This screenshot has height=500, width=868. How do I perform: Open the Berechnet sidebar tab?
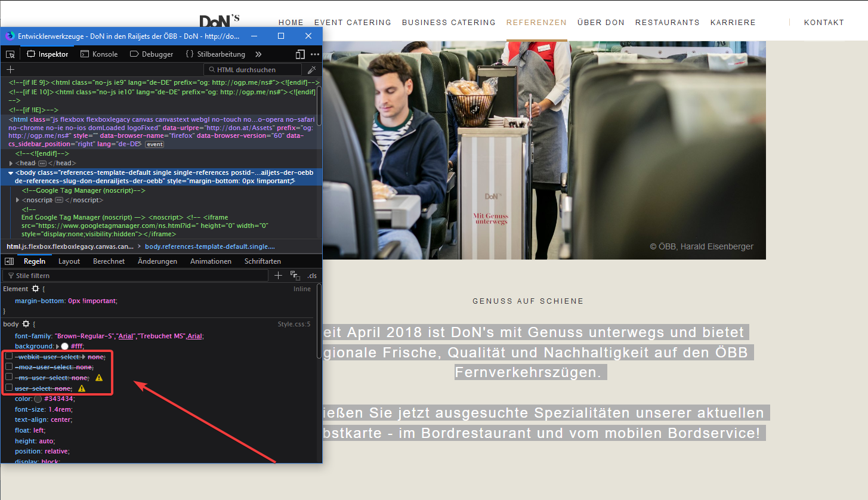pos(109,261)
